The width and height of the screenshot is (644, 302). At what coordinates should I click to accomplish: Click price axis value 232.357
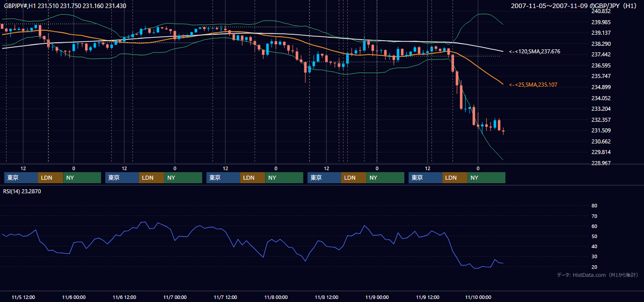coord(601,120)
